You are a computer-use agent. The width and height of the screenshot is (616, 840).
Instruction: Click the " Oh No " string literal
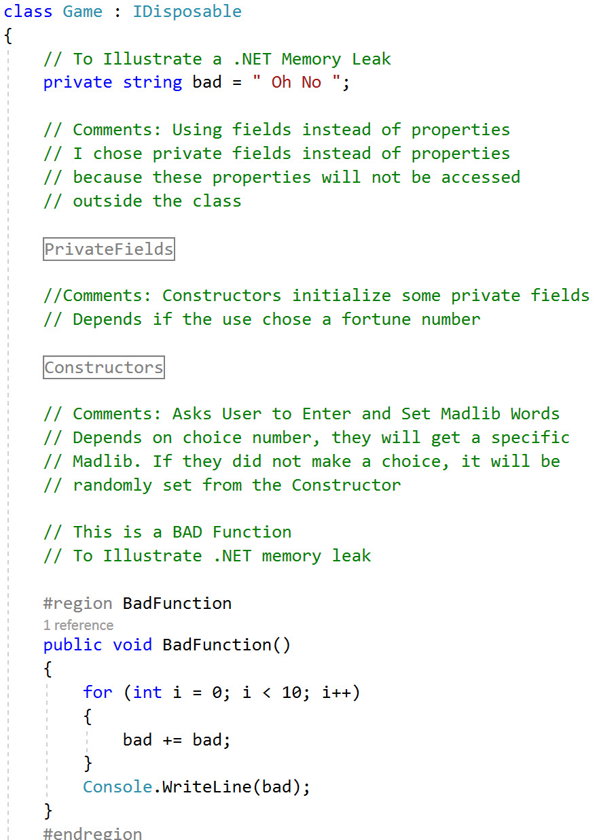click(295, 82)
